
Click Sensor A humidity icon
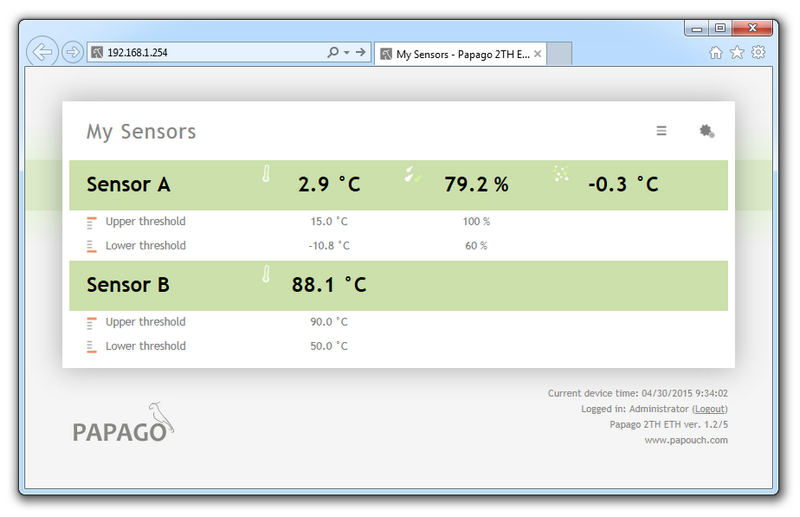coord(412,176)
